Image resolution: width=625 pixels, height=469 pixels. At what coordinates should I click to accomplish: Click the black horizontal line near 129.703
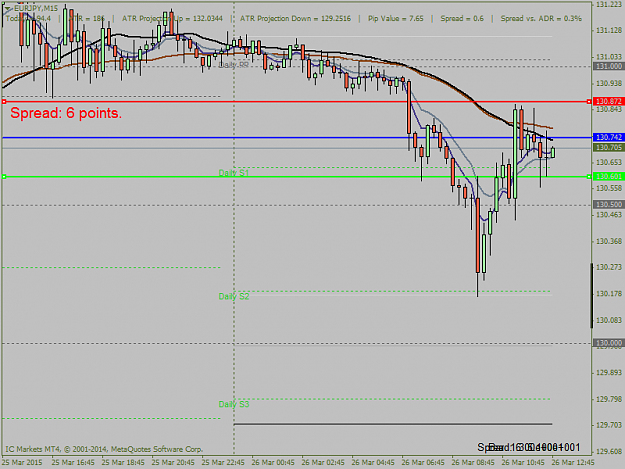coord(393,424)
